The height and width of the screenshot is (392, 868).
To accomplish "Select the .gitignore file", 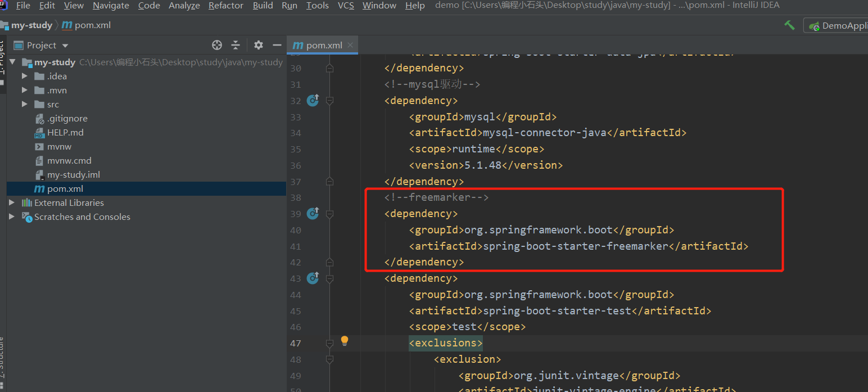I will 67,119.
